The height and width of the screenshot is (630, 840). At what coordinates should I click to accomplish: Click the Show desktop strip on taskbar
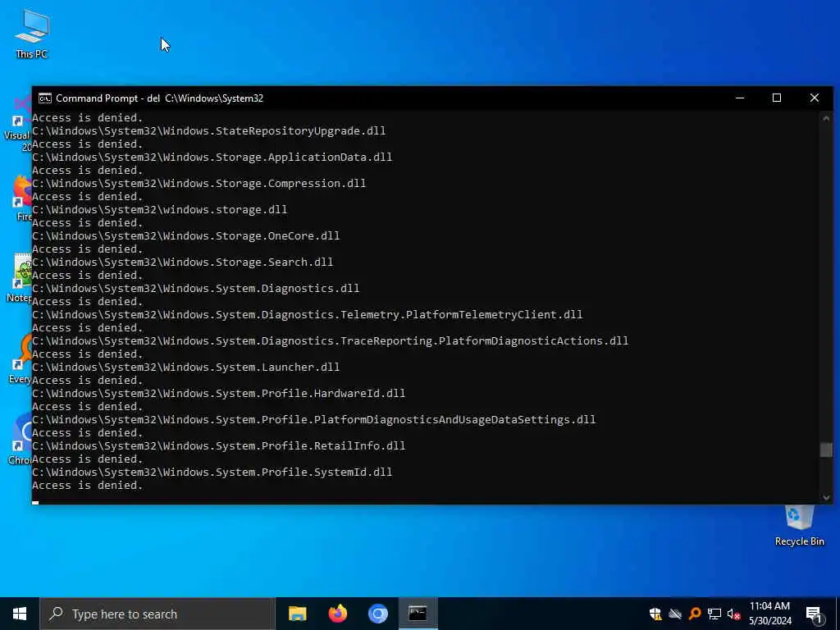pos(838,614)
